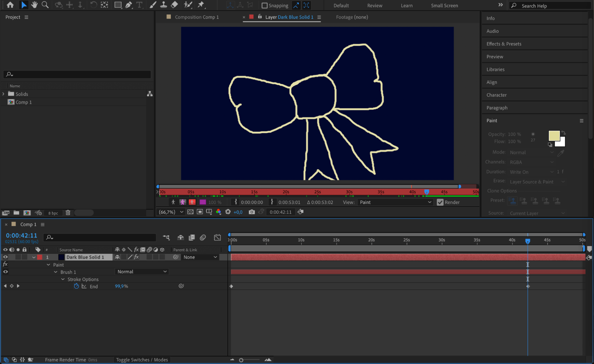594x364 pixels.
Task: Open the View Paint dropdown
Action: [395, 202]
